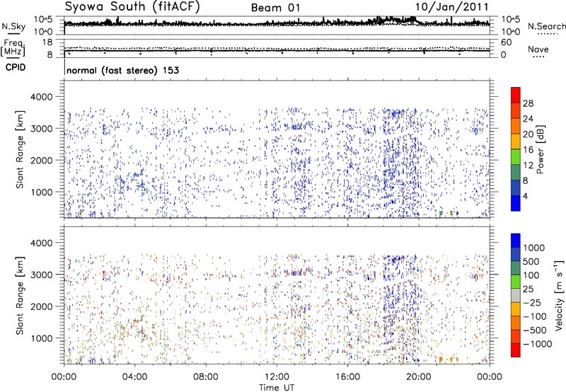The width and height of the screenshot is (566, 392).
Task: Click the red bottom Velocity colorbar segment
Action: tap(516, 350)
